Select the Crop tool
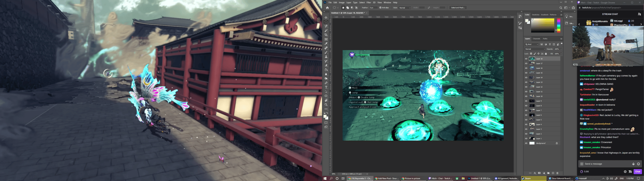Screen dimensions: 644x181 [326, 35]
